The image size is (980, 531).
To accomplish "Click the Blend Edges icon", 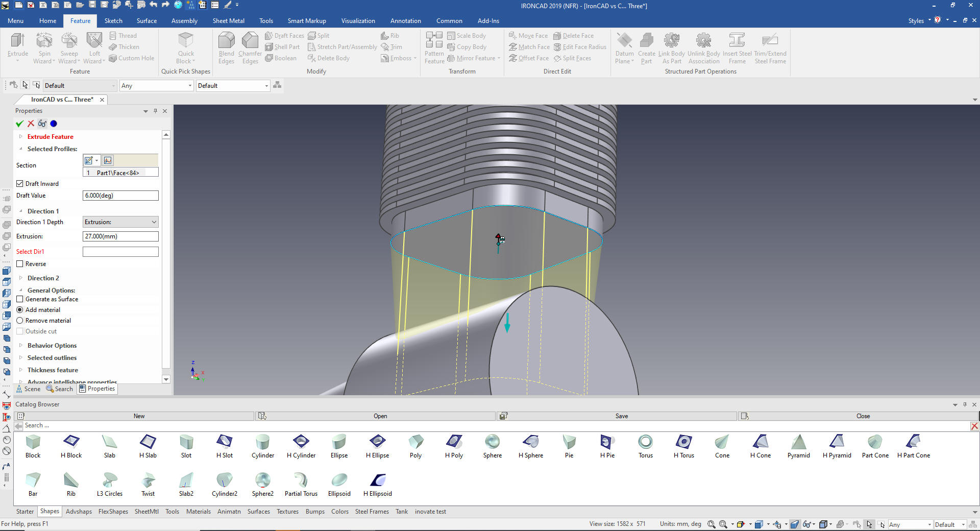I will click(226, 41).
